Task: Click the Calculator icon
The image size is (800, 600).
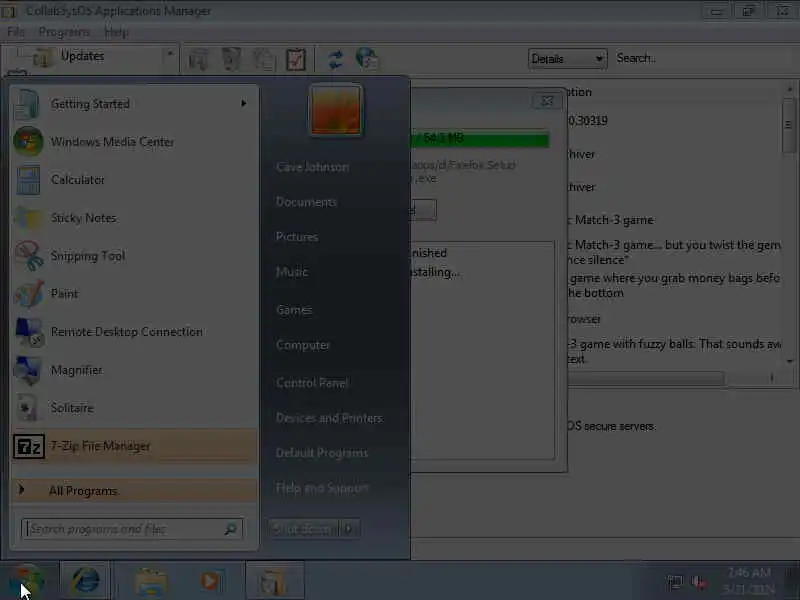Action: (x=29, y=180)
